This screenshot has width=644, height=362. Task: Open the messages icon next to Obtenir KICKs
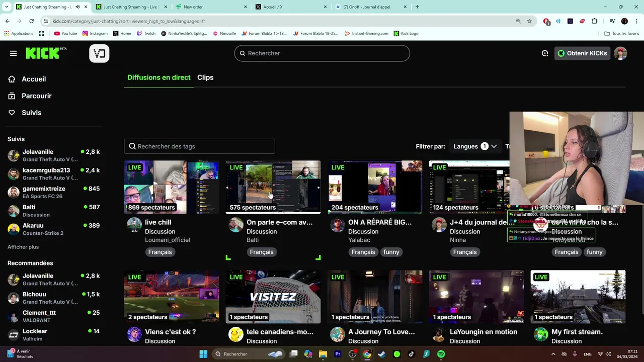tap(545, 53)
